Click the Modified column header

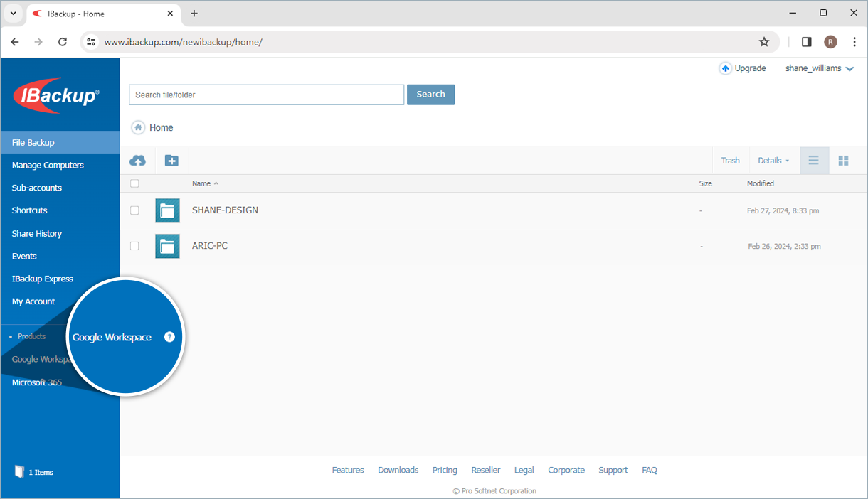click(x=761, y=183)
